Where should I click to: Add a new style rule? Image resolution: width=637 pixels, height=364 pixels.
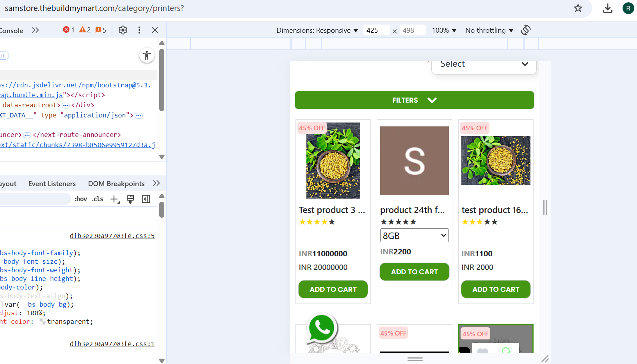pos(115,199)
